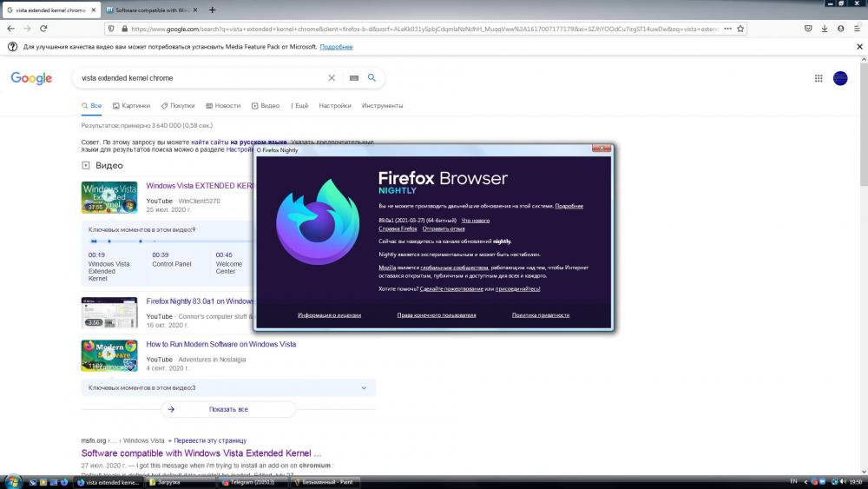Switch to the "Новости" search tab
868x489 pixels.
pyautogui.click(x=222, y=106)
